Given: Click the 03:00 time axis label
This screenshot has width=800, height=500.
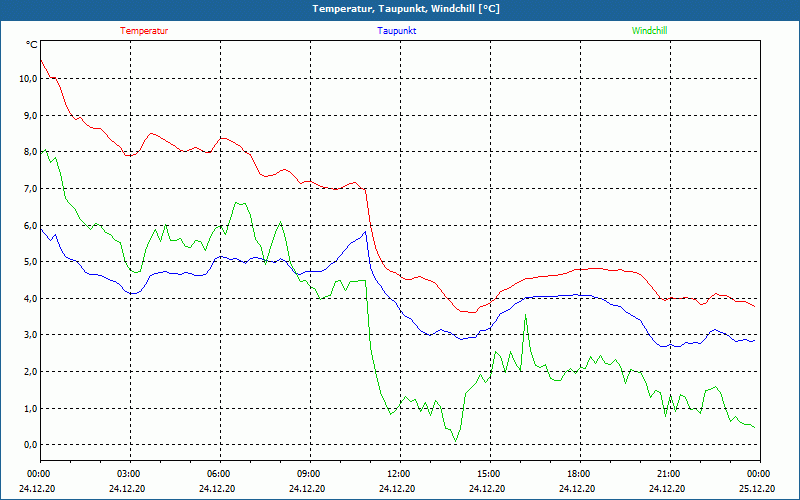Looking at the screenshot, I should [129, 474].
